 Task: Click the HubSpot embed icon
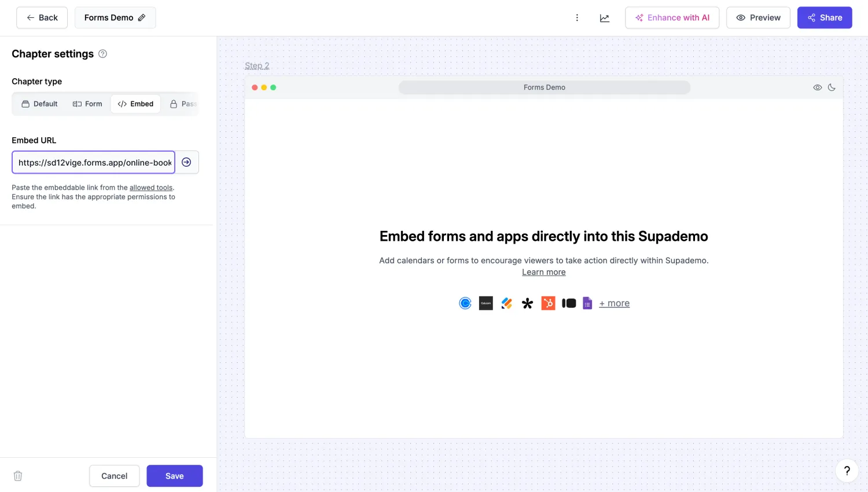click(547, 303)
